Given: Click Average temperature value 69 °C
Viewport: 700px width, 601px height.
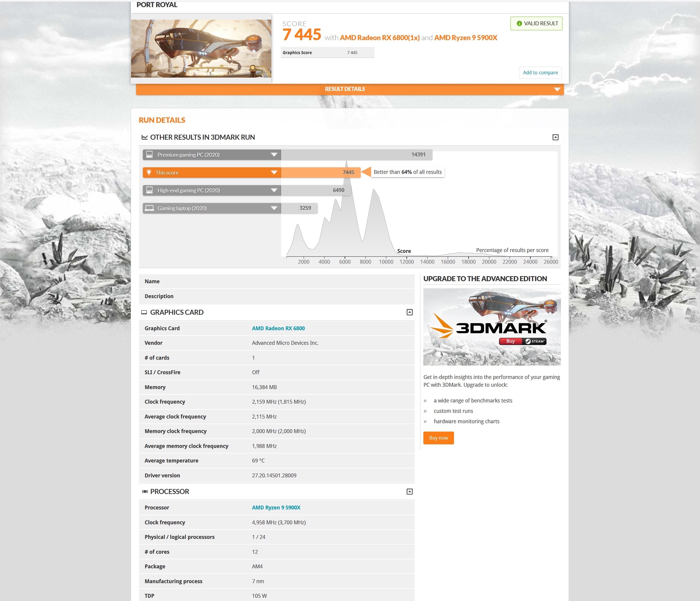Looking at the screenshot, I should (258, 460).
